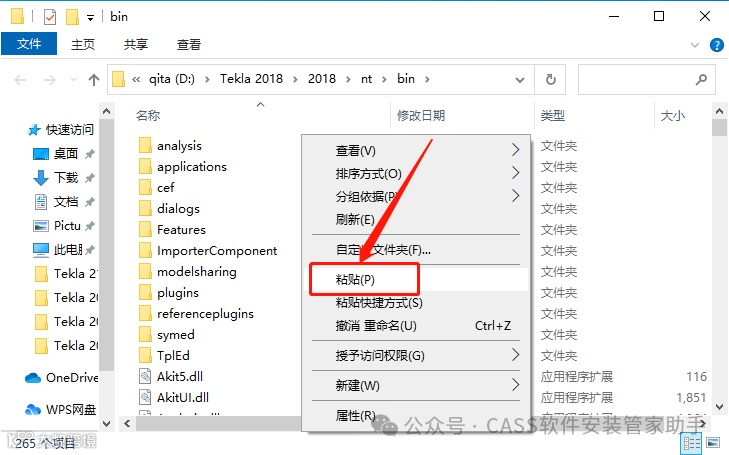Select the Akit5.dll file icon
The height and width of the screenshot is (455, 729).
coord(146,376)
